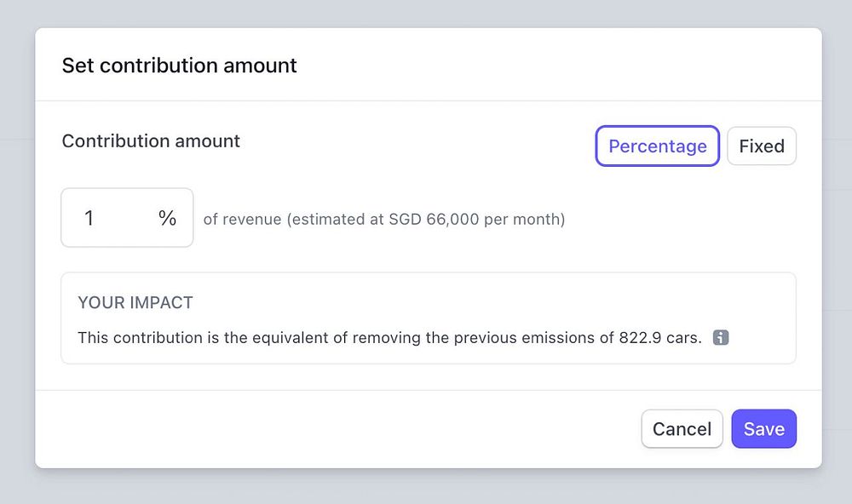Click the 'of revenue' estimate text
The height and width of the screenshot is (504, 852).
click(243, 220)
